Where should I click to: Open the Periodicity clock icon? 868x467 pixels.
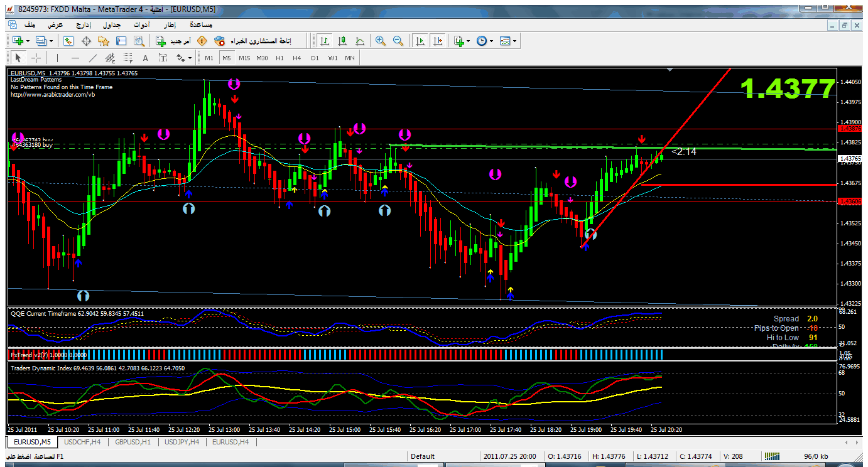click(481, 41)
